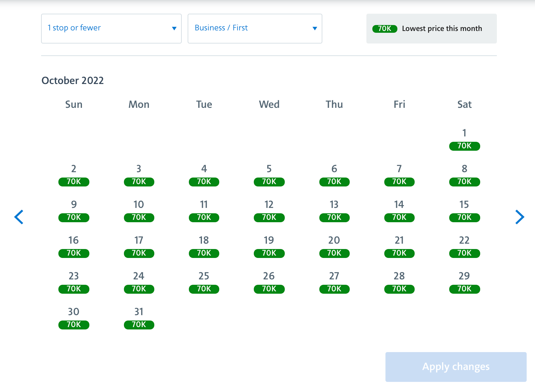Select October 3 on the calendar
Image resolution: width=535 pixels, height=392 pixels.
tap(139, 175)
